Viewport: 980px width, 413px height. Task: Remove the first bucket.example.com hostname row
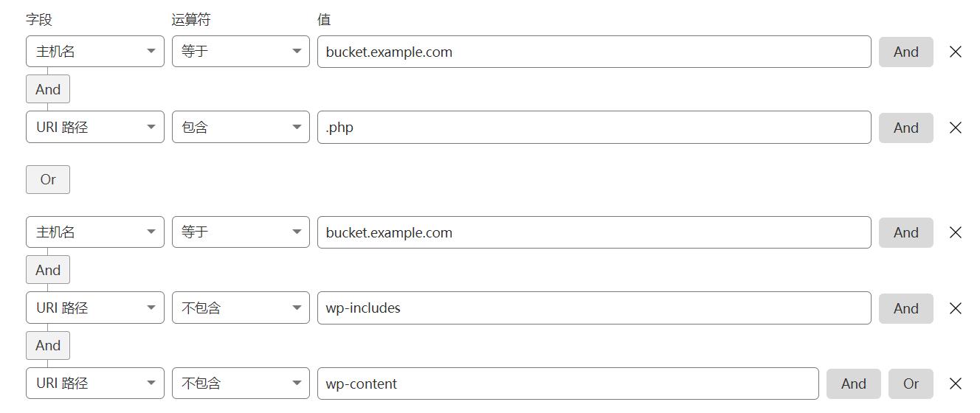955,52
